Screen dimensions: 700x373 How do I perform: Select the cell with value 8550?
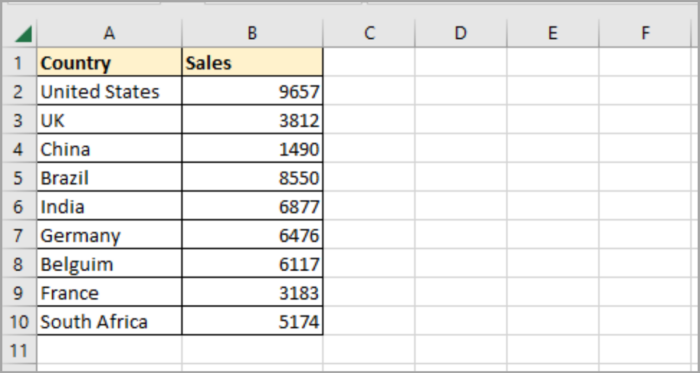[x=252, y=177]
